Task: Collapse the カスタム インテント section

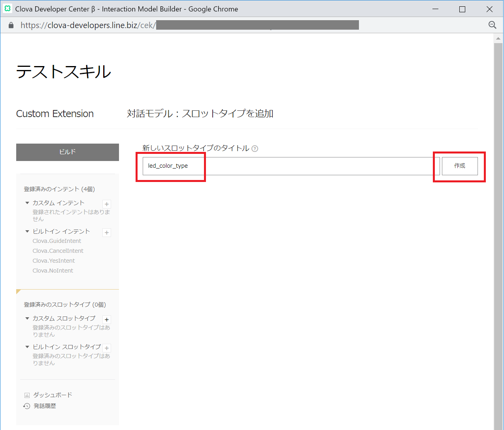Action: pos(27,203)
